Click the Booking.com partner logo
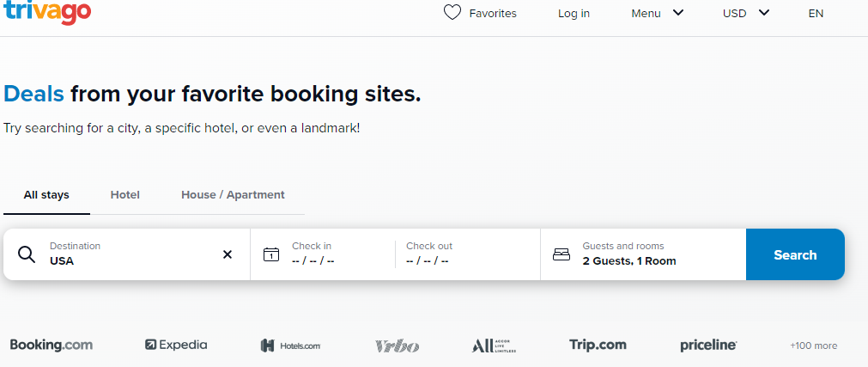 52,346
